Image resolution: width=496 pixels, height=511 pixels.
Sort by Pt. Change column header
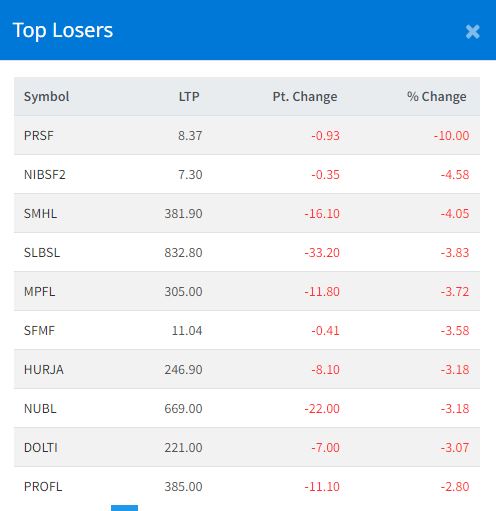click(x=305, y=97)
